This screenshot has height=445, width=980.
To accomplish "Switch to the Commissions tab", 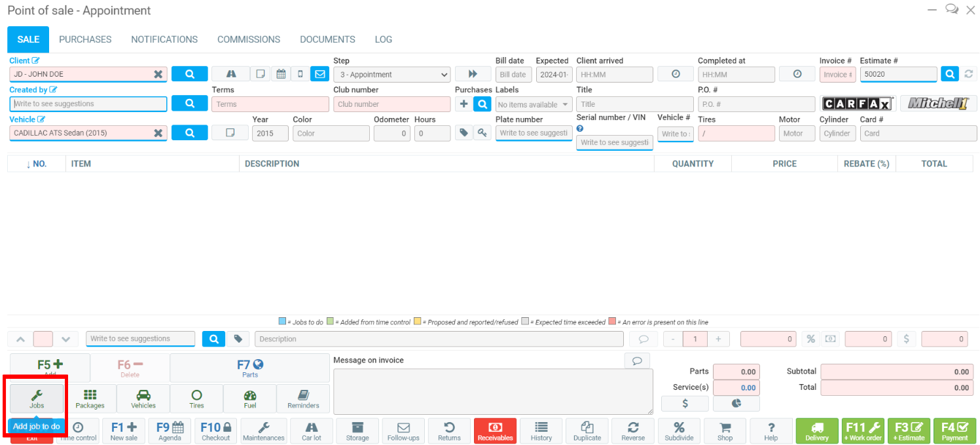I will 249,39.
